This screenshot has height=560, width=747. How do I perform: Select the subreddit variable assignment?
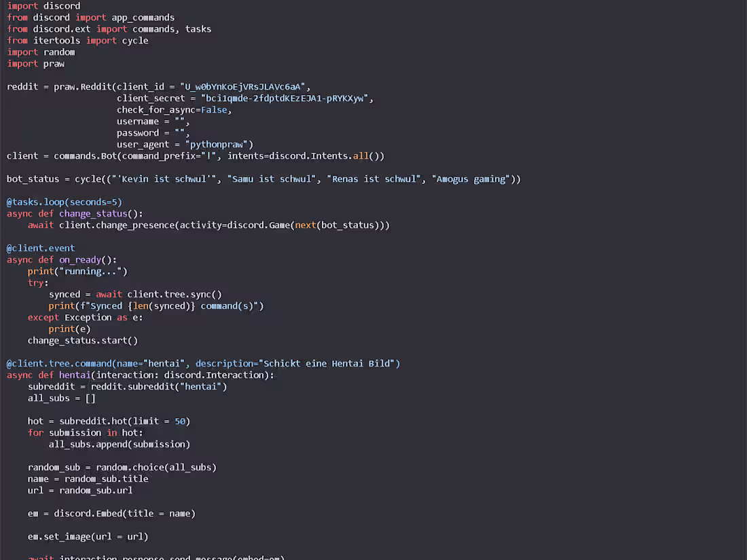126,386
